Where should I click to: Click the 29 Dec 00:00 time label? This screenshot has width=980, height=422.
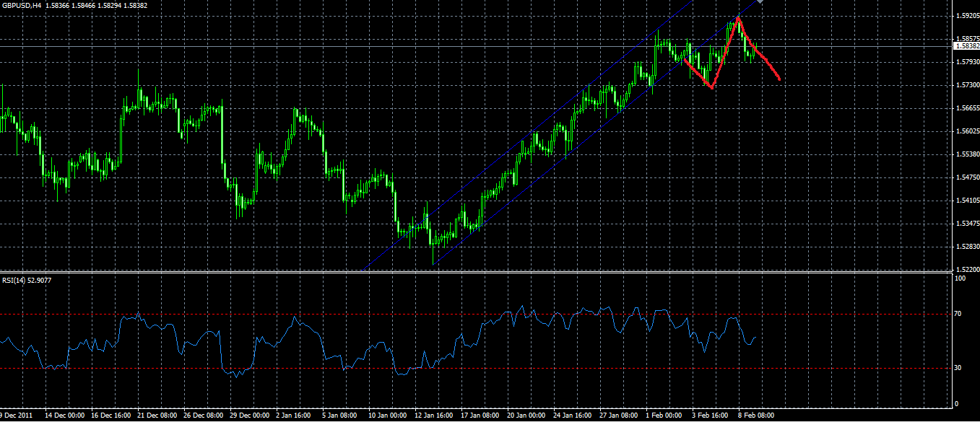click(250, 416)
